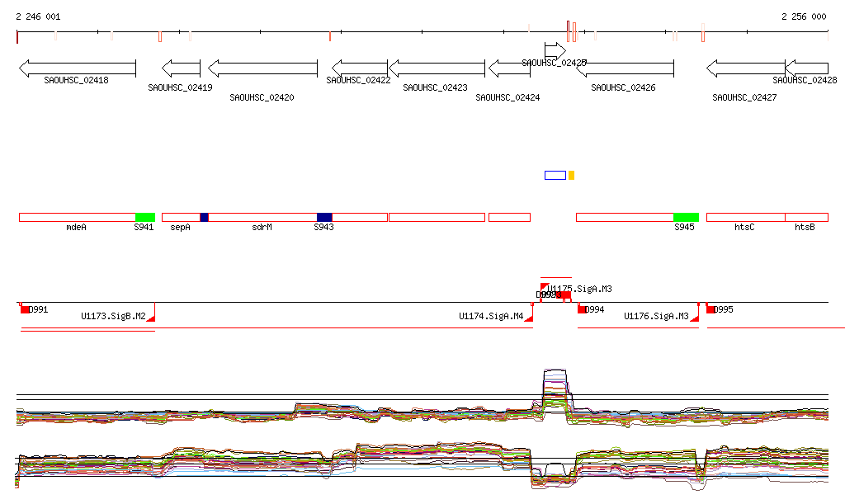Select the sdrM red segment box
The width and height of the screenshot is (845, 504).
click(262, 218)
